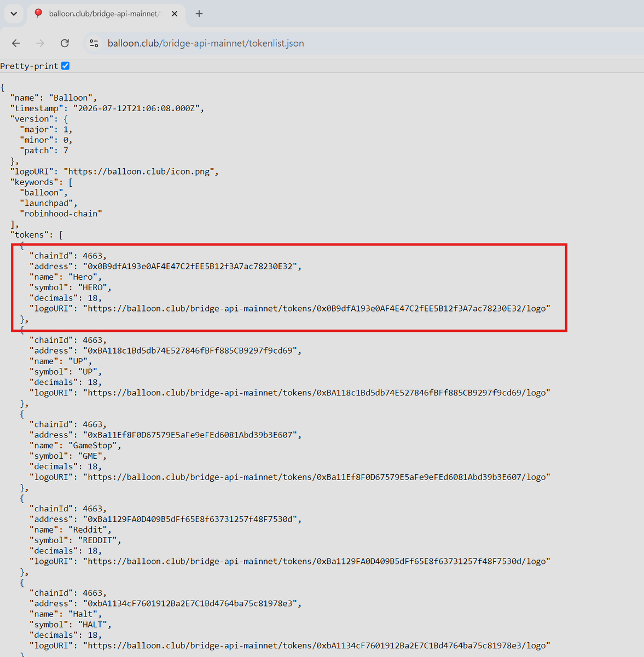Click the "symbol": "REDDIT" line
The image size is (644, 657).
(75, 540)
